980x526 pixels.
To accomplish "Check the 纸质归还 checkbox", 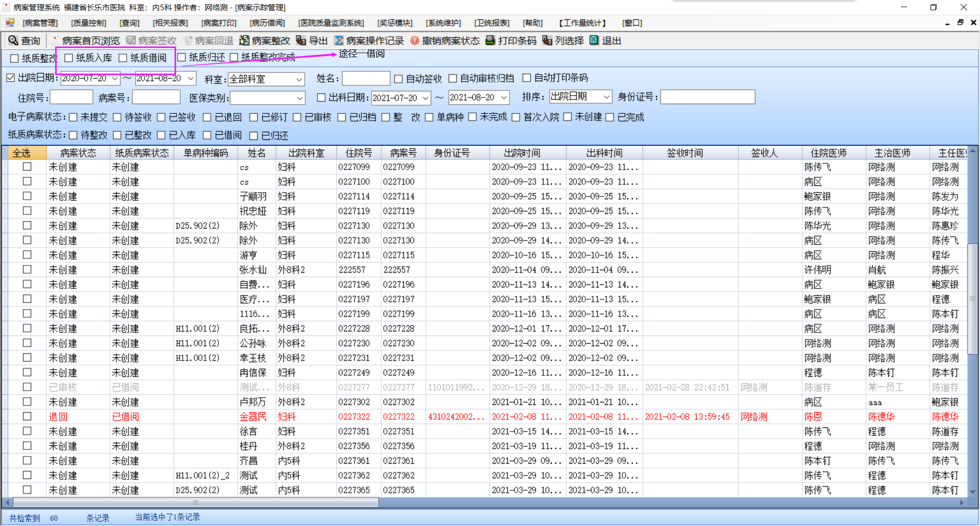I will 181,57.
